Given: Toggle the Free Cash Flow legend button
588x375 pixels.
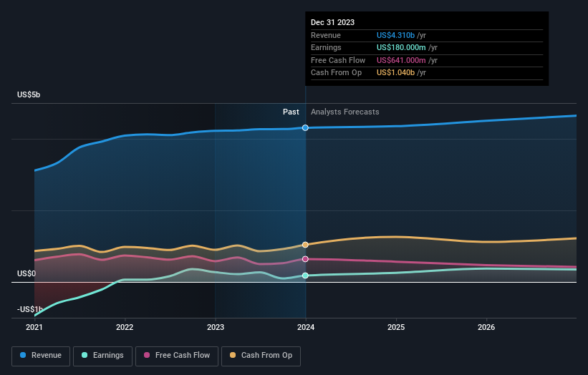Looking at the screenshot, I should 177,356.
